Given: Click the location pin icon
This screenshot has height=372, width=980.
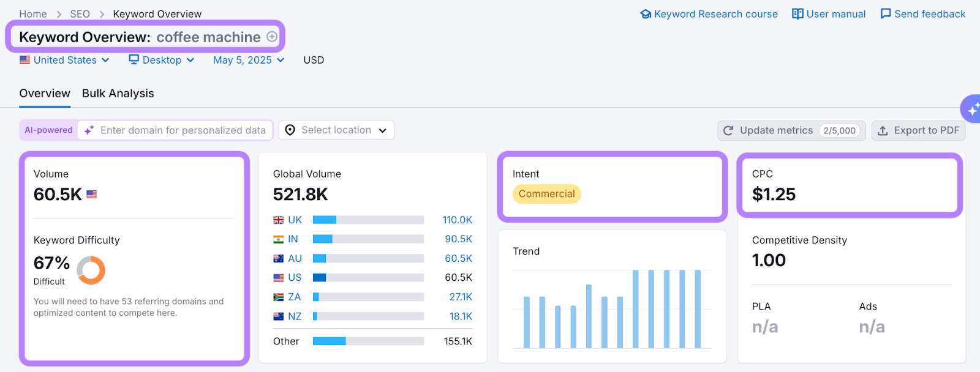Looking at the screenshot, I should tap(290, 130).
